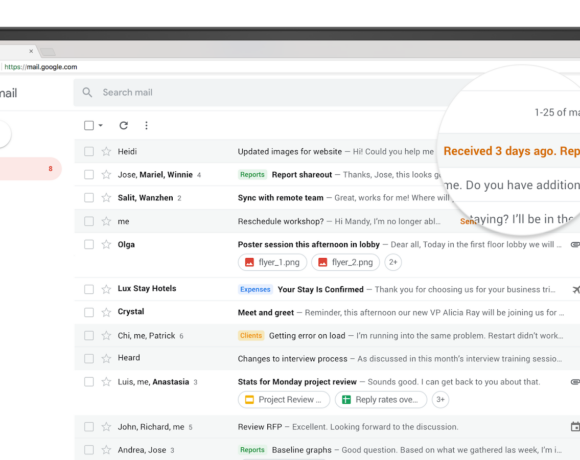This screenshot has width=580, height=460.
Task: Star the Jose, Mariel, Winnie thread
Action: (107, 175)
